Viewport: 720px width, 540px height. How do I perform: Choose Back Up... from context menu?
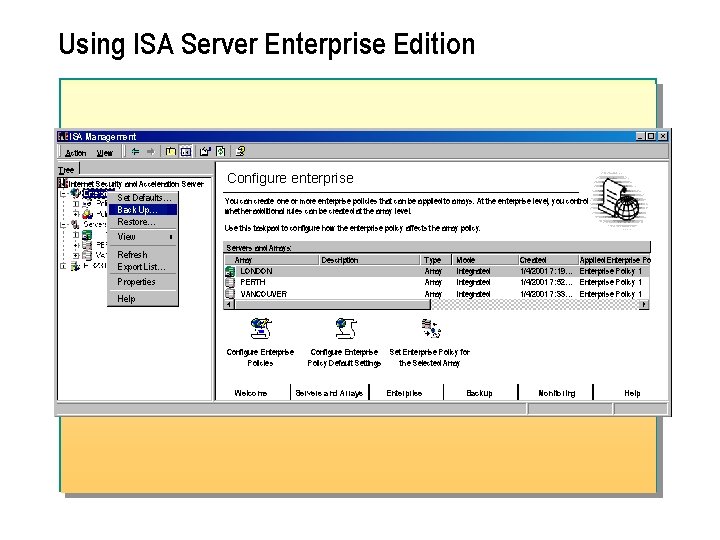click(x=143, y=210)
